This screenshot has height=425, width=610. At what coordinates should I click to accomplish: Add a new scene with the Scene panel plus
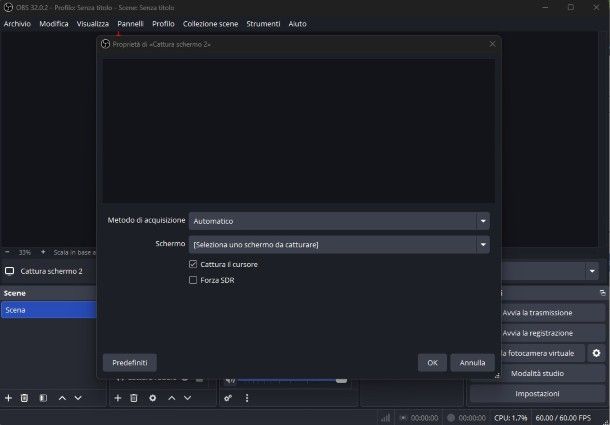8,398
